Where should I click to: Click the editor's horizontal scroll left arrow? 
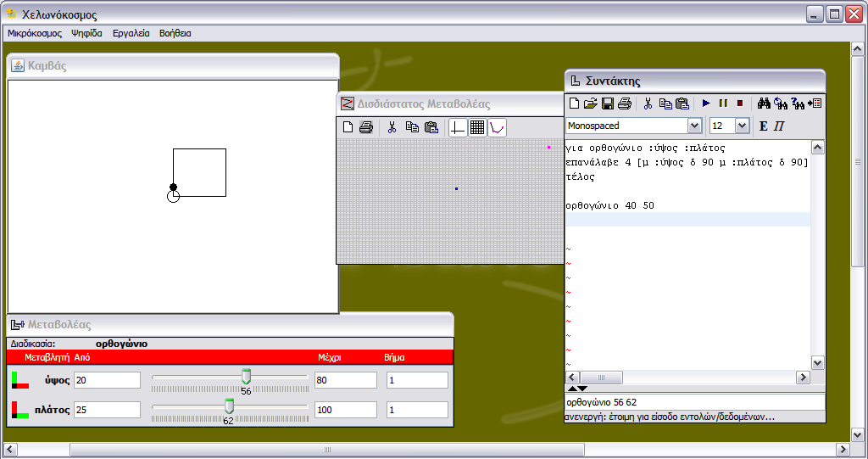click(x=572, y=378)
